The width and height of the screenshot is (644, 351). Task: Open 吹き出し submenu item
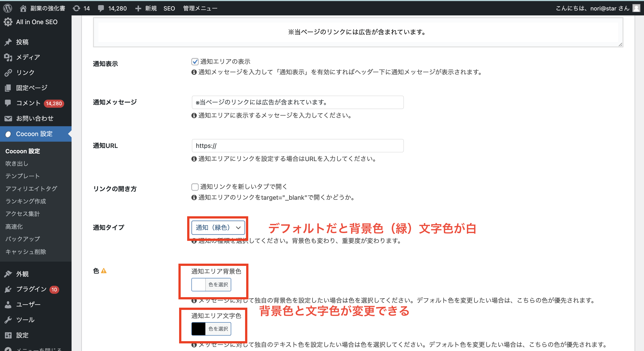point(17,163)
